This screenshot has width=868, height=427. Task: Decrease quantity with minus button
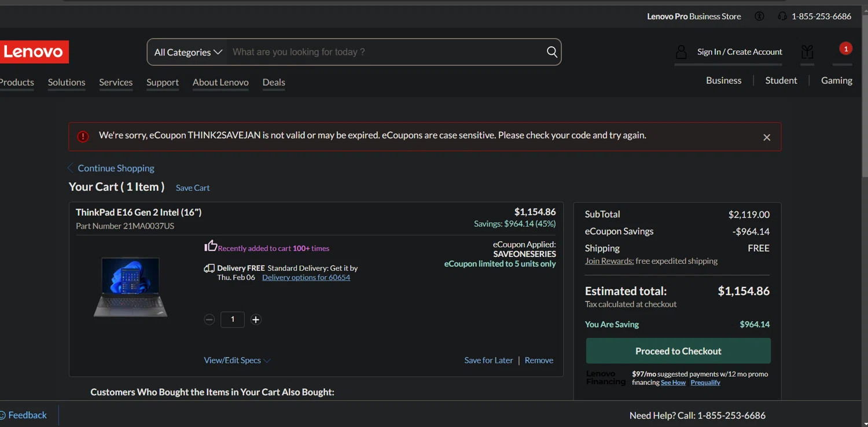point(209,319)
